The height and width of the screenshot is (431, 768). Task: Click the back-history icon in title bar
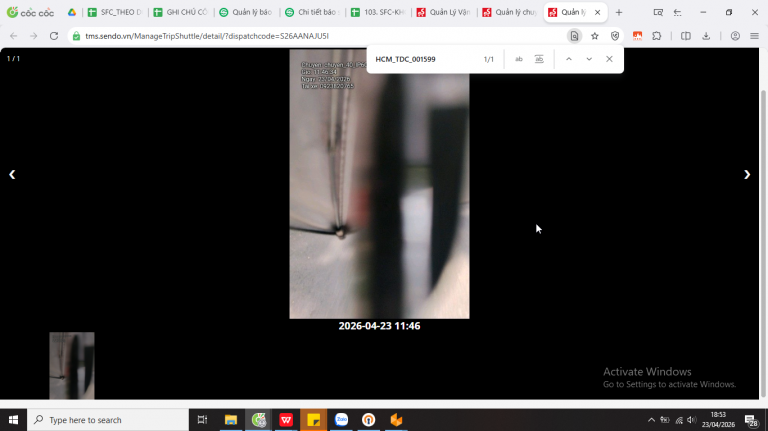pos(677,12)
